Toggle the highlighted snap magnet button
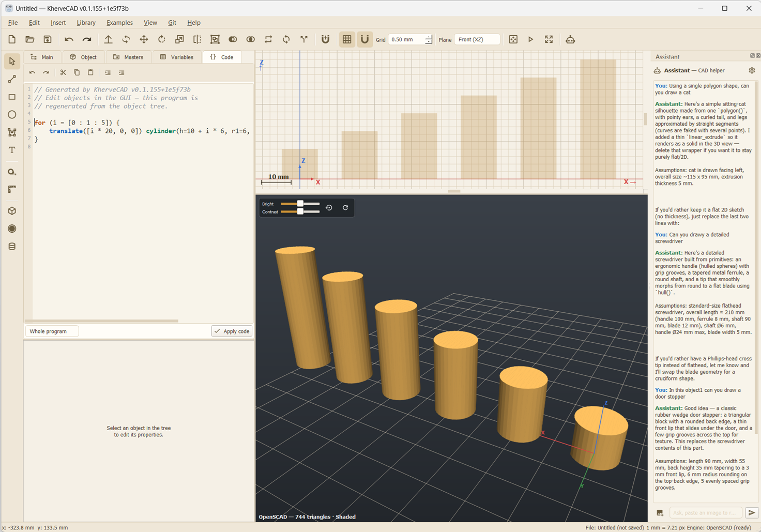The width and height of the screenshot is (761, 532). tap(364, 40)
